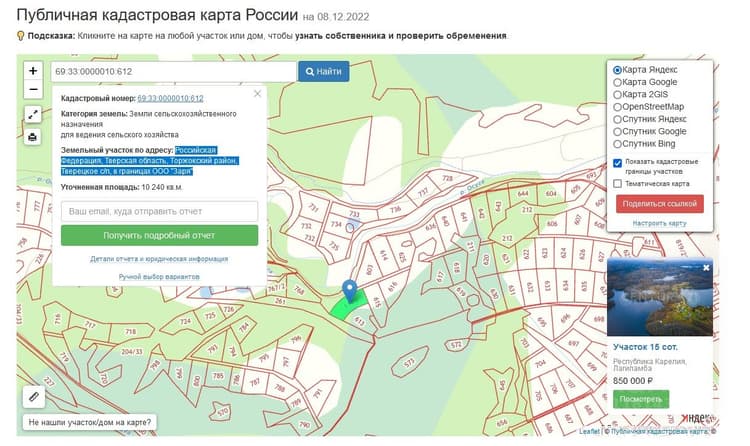Open the Карелия plot ad thumbnail
Viewport: 750px width, 446px height.
coord(660,297)
